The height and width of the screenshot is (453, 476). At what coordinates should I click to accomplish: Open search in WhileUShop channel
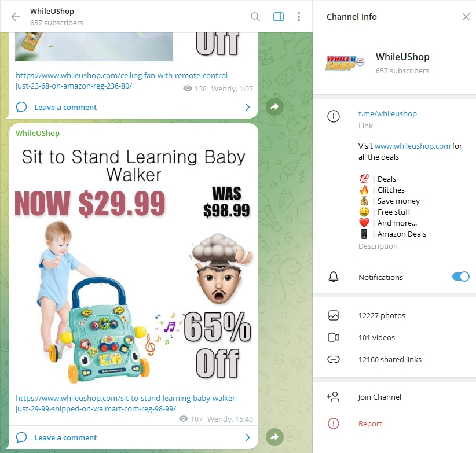pyautogui.click(x=255, y=17)
